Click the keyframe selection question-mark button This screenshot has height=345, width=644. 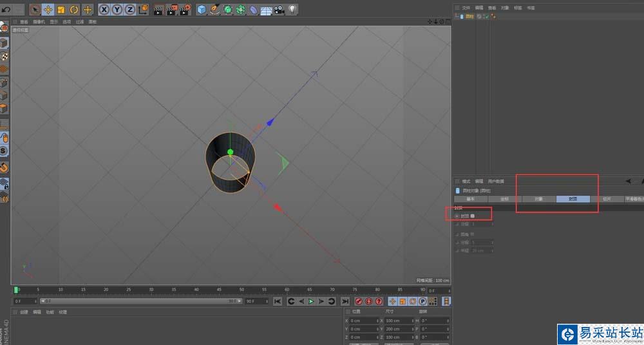(379, 301)
